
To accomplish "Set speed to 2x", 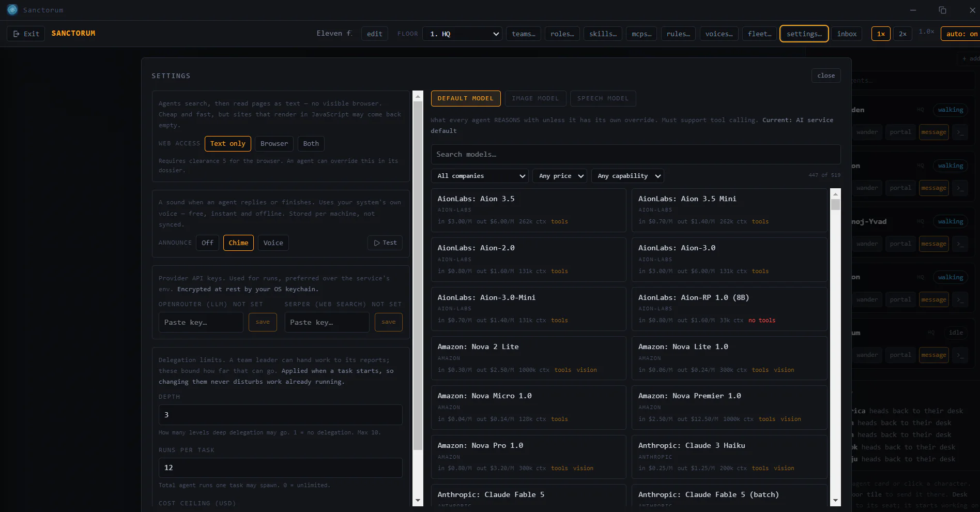I will (902, 34).
